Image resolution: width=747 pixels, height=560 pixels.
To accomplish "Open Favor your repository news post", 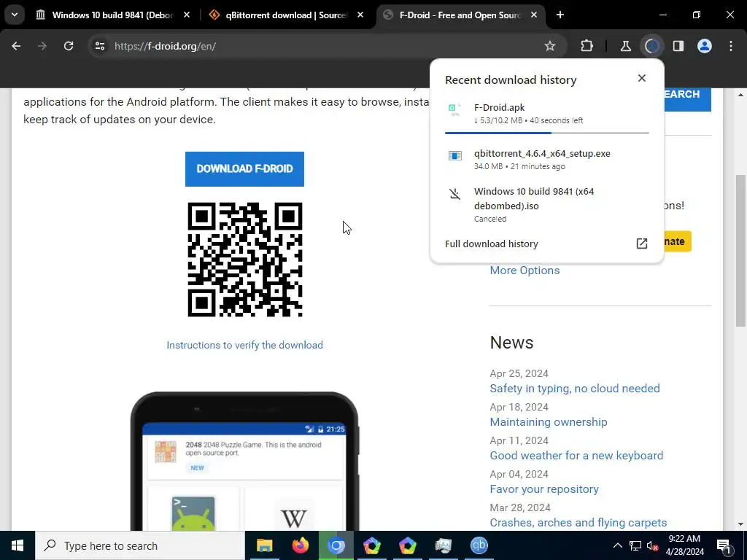I will click(544, 489).
